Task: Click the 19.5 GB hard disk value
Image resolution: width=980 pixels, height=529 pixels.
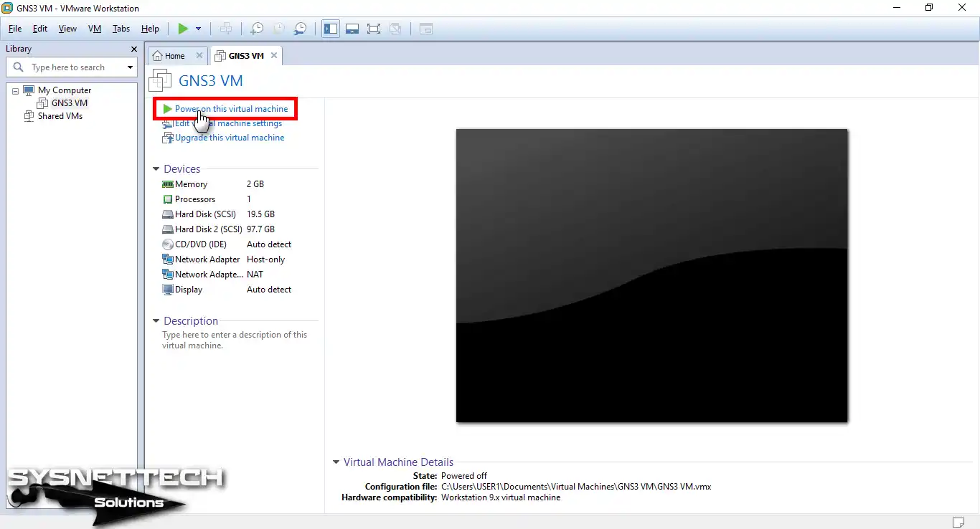Action: tap(260, 214)
